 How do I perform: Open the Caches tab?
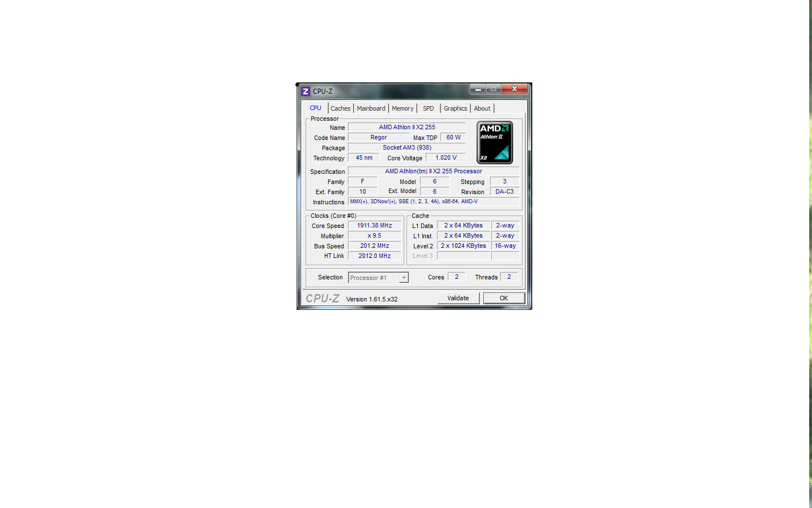tap(341, 108)
